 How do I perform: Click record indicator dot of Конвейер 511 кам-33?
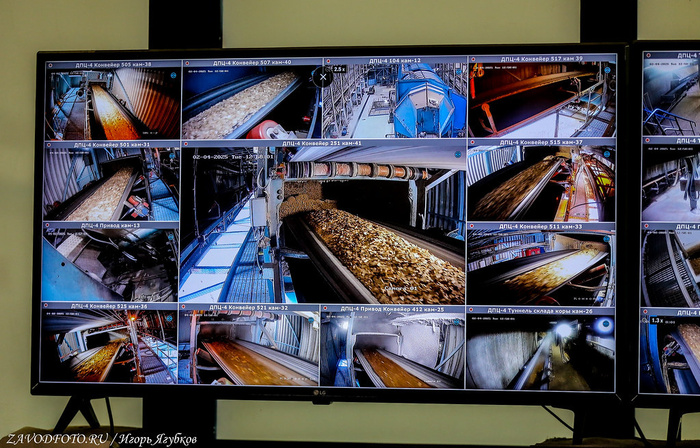point(471,227)
